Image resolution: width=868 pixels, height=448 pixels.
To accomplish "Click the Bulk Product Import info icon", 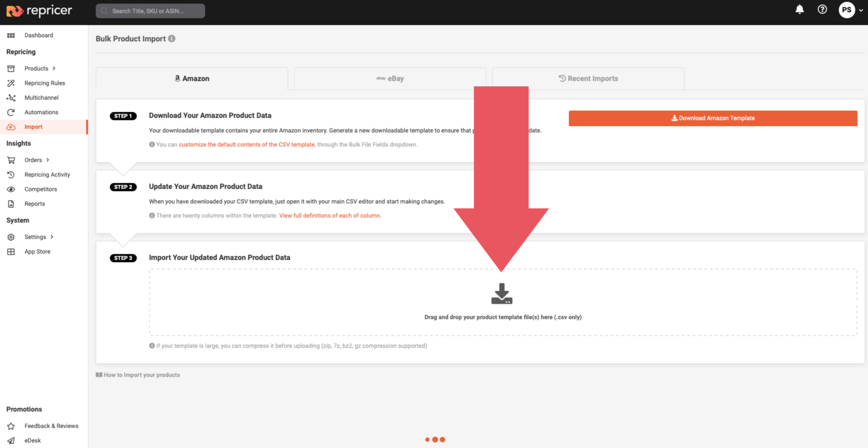I will [172, 39].
